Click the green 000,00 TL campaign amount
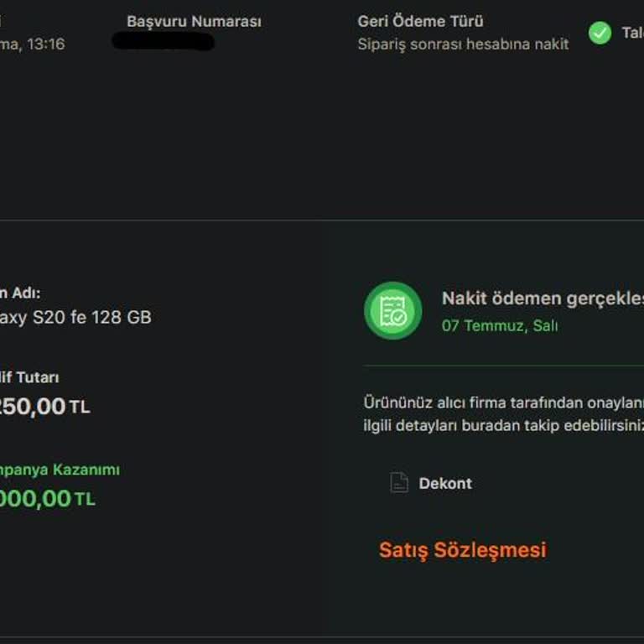Viewport: 644px width, 644px height. (48, 499)
